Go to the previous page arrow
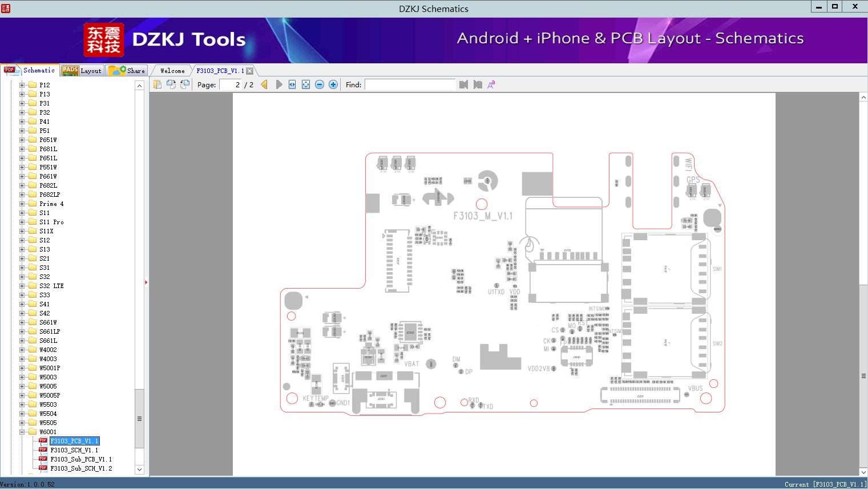868x490 pixels. click(264, 84)
